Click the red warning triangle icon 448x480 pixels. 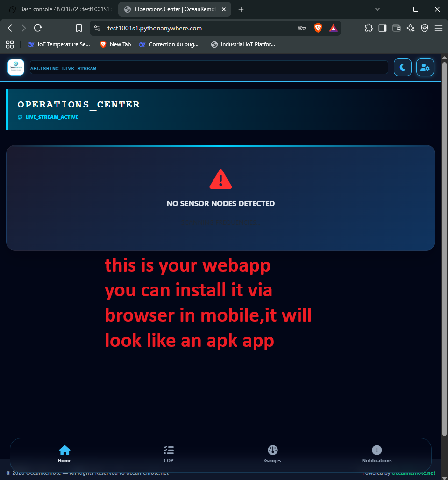click(220, 179)
